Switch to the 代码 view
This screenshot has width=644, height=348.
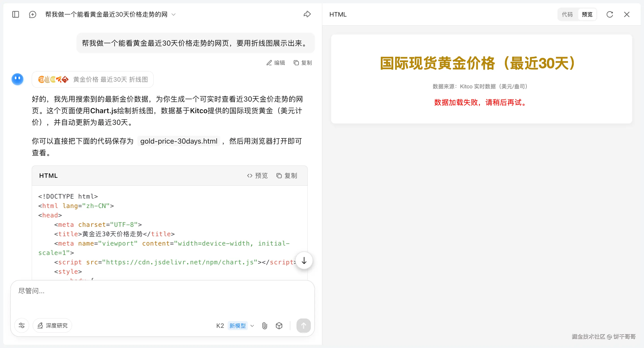[567, 14]
